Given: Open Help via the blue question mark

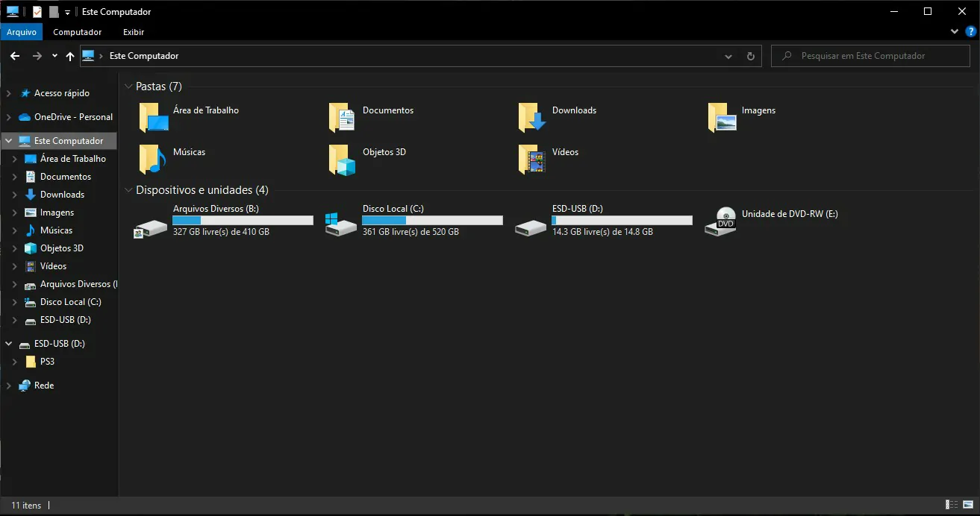Looking at the screenshot, I should [971, 32].
